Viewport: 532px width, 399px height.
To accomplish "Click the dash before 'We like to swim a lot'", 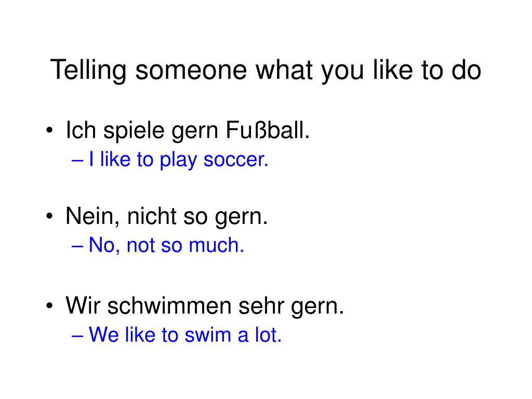I will point(77,336).
